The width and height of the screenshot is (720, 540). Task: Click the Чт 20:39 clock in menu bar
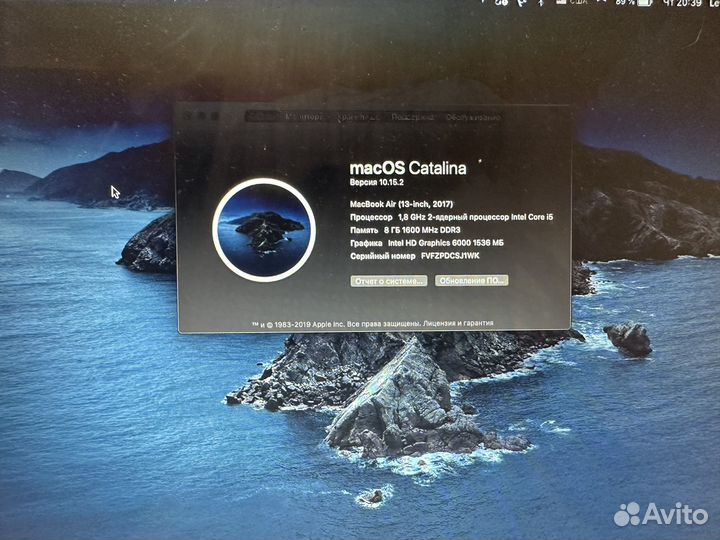click(682, 3)
